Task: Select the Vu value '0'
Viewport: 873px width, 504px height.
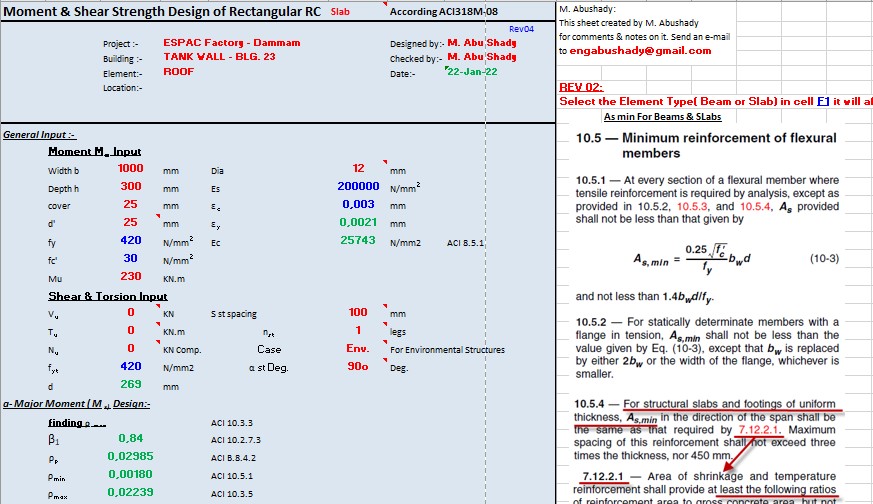Action: pyautogui.click(x=131, y=312)
